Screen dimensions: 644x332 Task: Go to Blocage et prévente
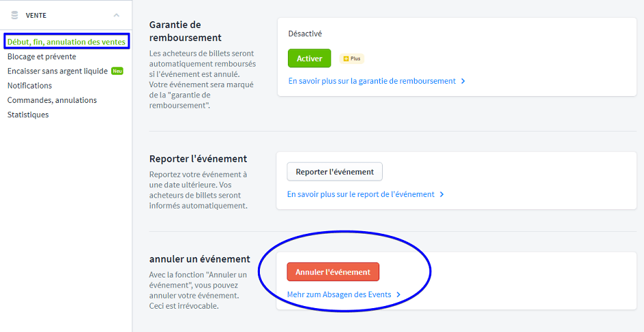[x=42, y=57]
